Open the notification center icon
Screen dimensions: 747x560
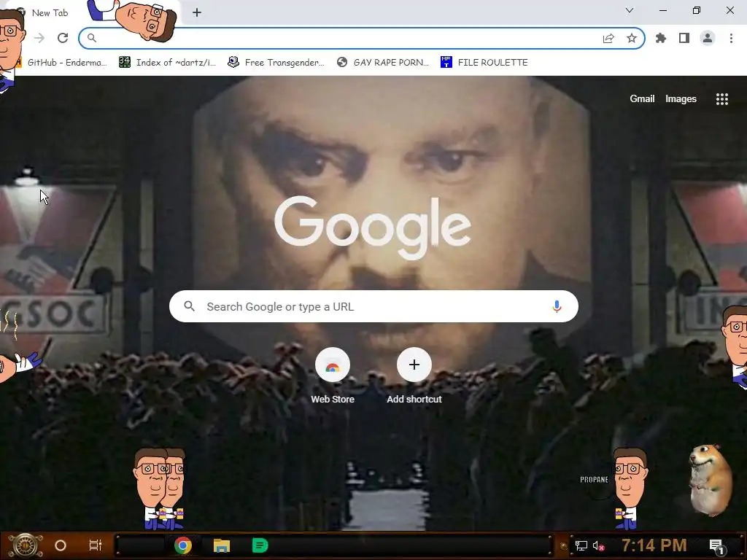tap(717, 546)
